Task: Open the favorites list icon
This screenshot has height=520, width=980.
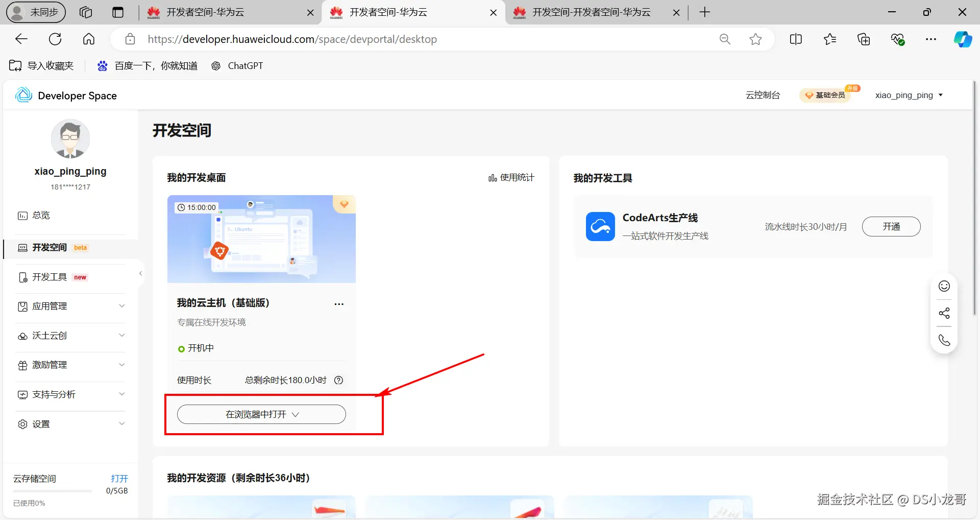Action: [830, 39]
